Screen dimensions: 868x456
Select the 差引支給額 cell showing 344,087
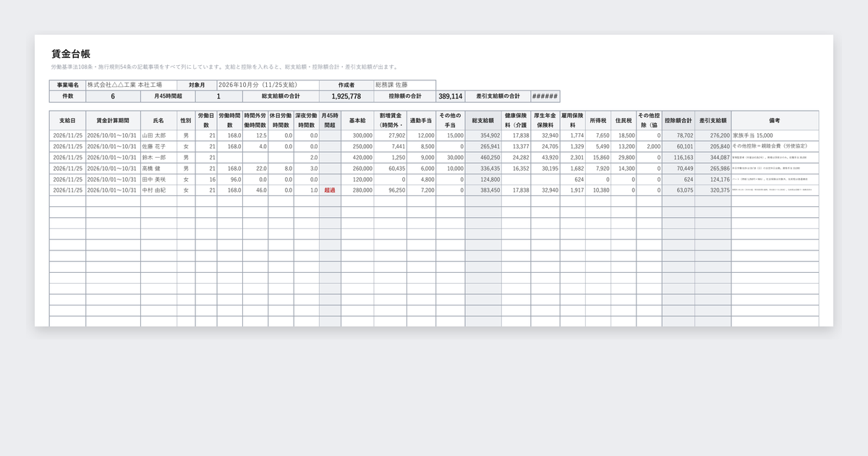click(x=713, y=157)
